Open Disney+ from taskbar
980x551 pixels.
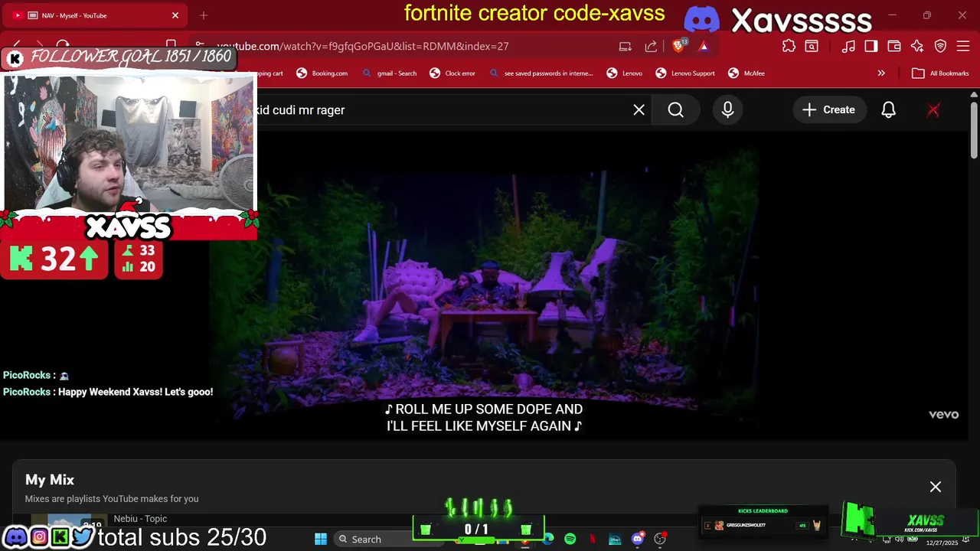click(x=615, y=540)
